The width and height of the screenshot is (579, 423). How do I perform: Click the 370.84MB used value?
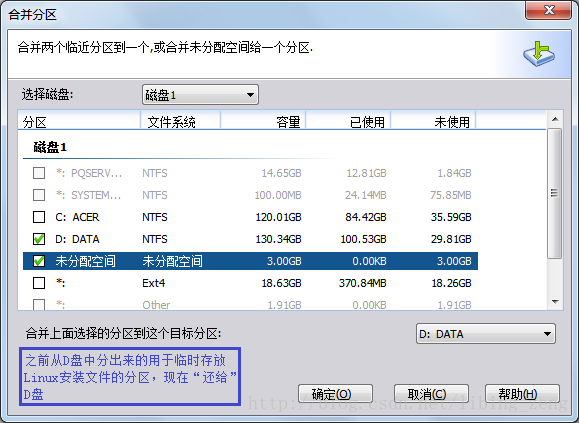363,283
